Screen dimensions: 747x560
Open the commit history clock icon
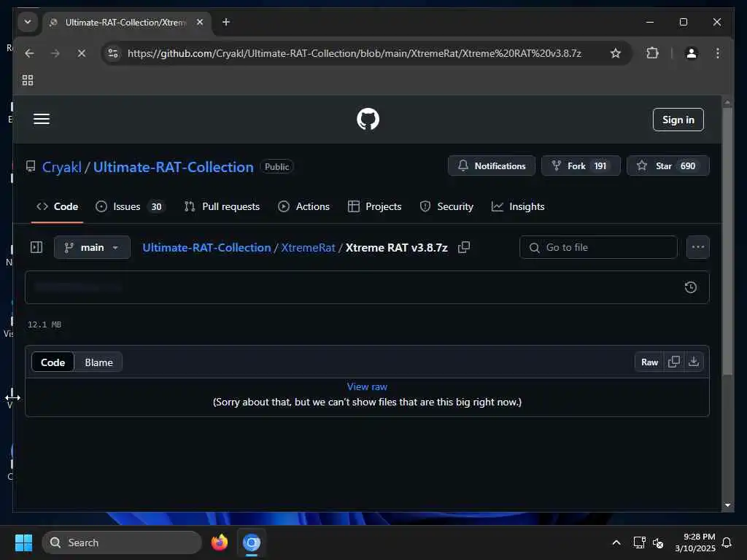pyautogui.click(x=690, y=287)
